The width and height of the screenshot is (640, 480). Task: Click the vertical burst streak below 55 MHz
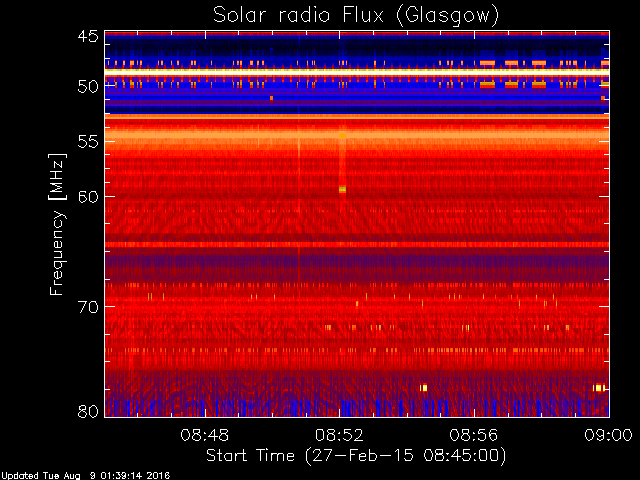point(342,161)
